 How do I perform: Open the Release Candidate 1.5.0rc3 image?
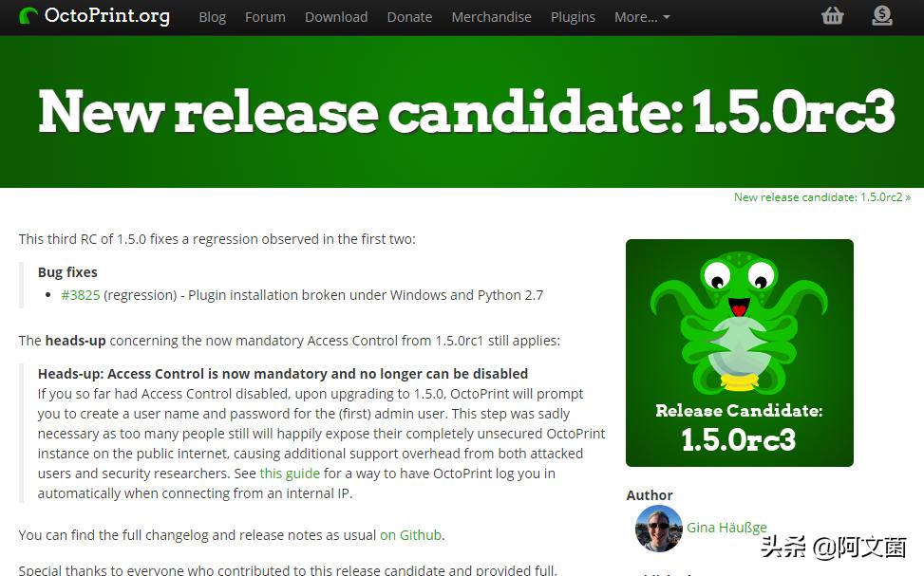pyautogui.click(x=739, y=353)
